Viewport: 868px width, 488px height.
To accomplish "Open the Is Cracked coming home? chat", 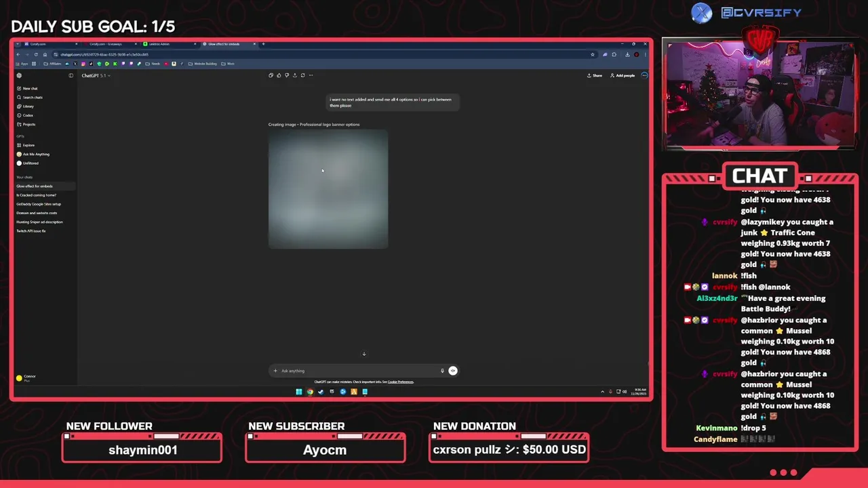I will (37, 195).
